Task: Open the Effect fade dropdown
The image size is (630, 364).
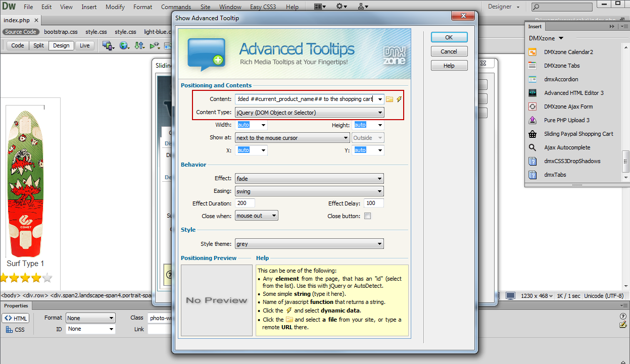Action: (310, 179)
